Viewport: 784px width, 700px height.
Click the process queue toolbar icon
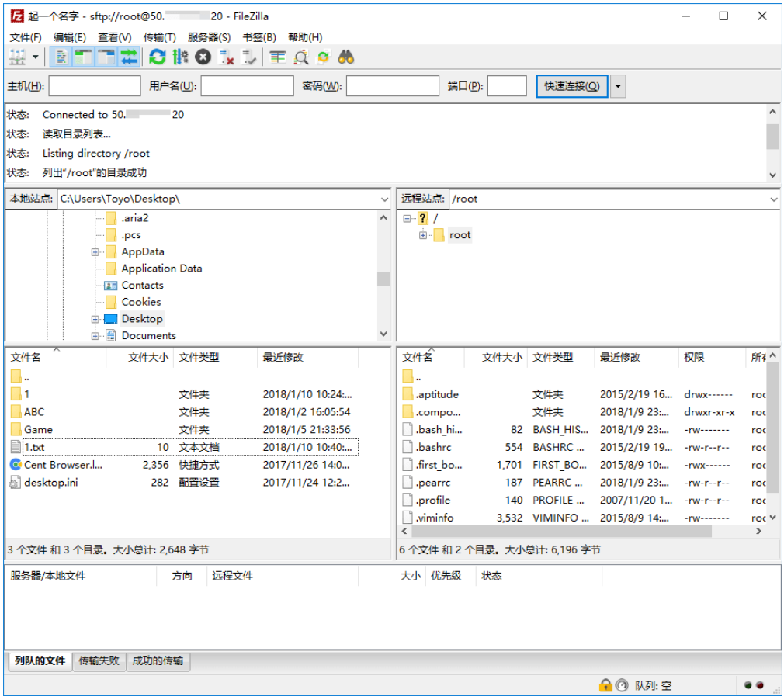tap(180, 57)
